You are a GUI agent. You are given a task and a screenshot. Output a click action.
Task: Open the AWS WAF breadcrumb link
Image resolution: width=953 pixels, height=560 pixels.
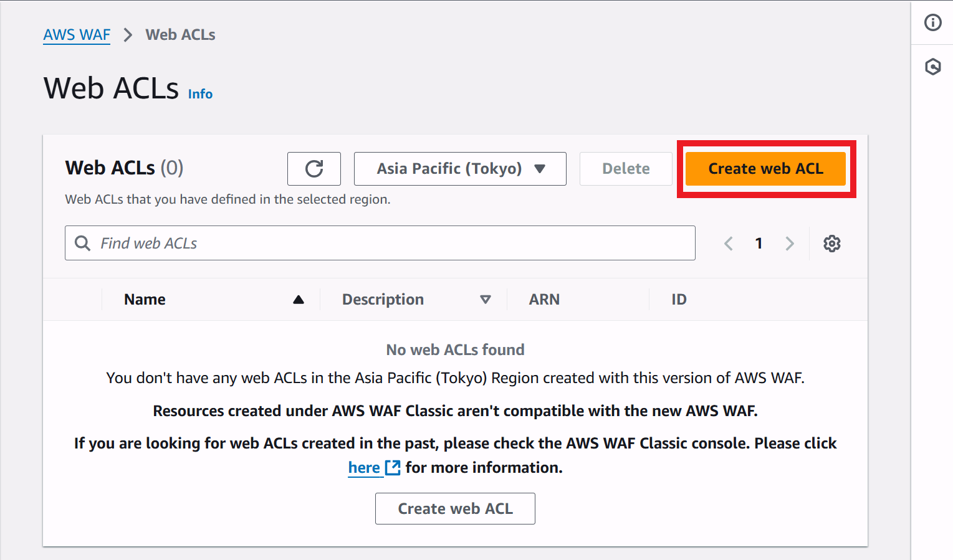77,35
